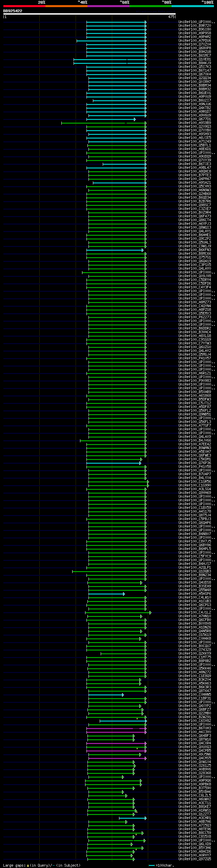Open hit UniRef100_Q4UDS8

(x=195, y=583)
